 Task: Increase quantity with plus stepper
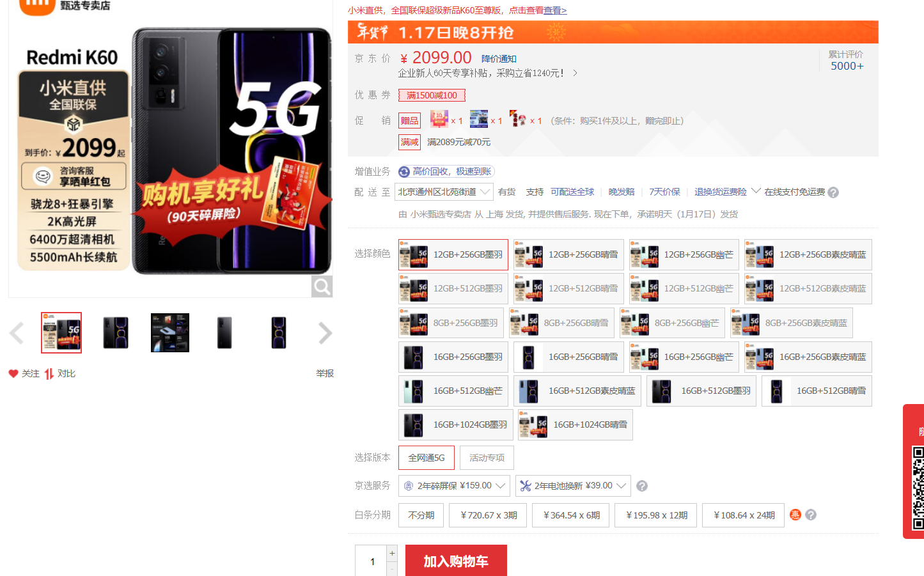click(392, 553)
